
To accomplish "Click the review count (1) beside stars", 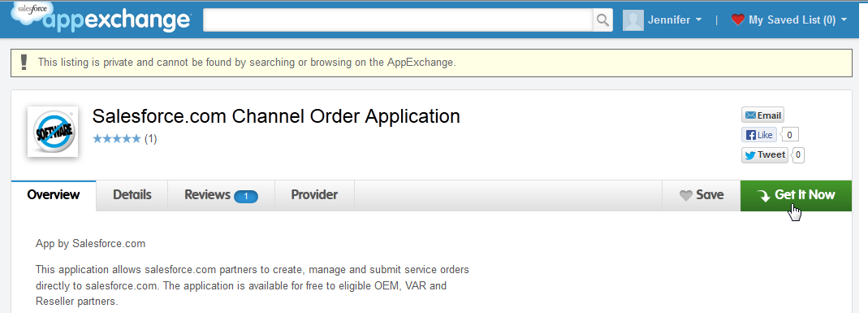I will (150, 138).
